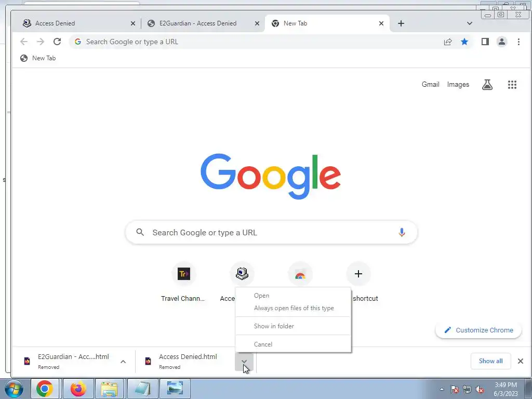
Task: Click the browser forward arrow
Action: pos(41,42)
